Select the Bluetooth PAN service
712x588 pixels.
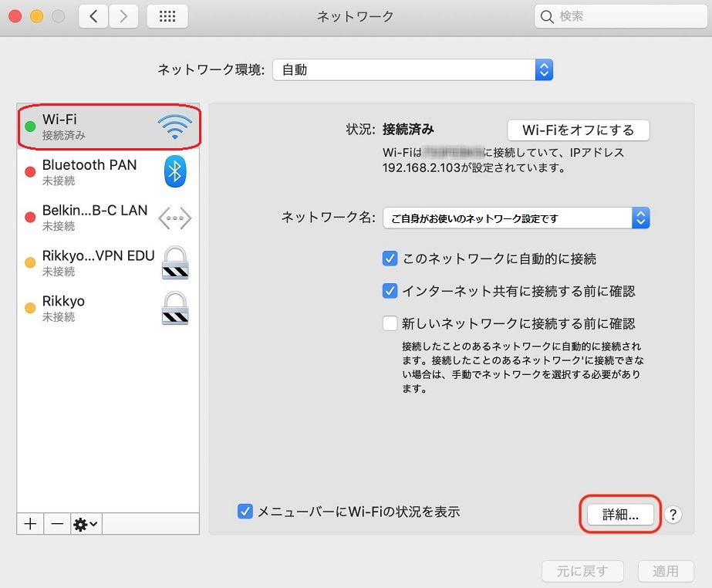[x=108, y=172]
